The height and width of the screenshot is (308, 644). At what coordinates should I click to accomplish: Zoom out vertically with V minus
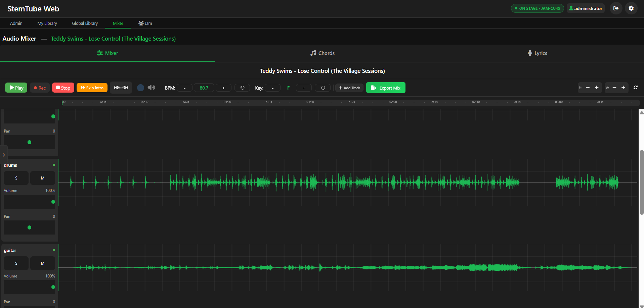[x=614, y=88]
